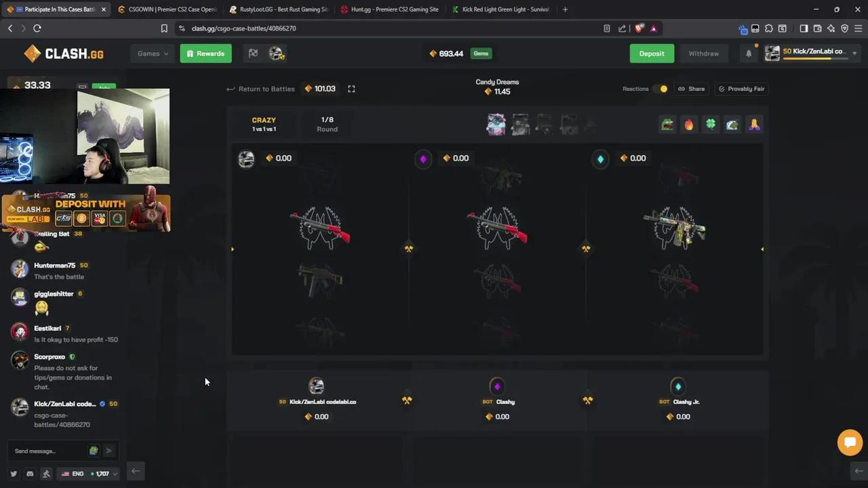Open the Discord link in chat footer
868x488 pixels.
tap(30, 474)
